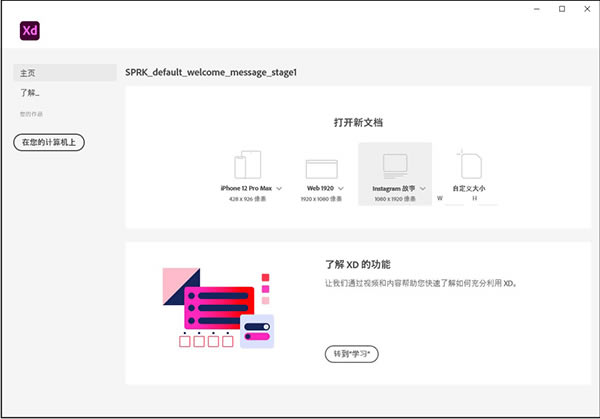Select the 自定义大小 custom size document icon
Viewport: 600px width, 419px height.
tap(470, 165)
